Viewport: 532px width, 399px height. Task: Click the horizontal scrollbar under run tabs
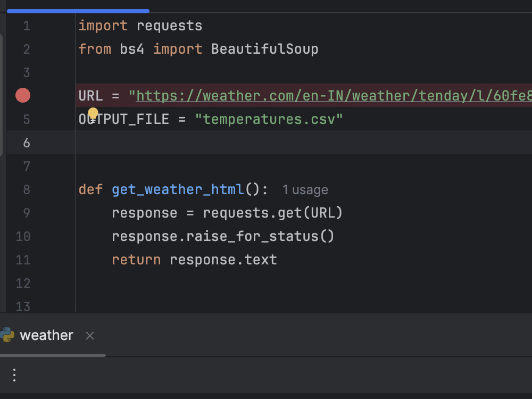(53, 355)
